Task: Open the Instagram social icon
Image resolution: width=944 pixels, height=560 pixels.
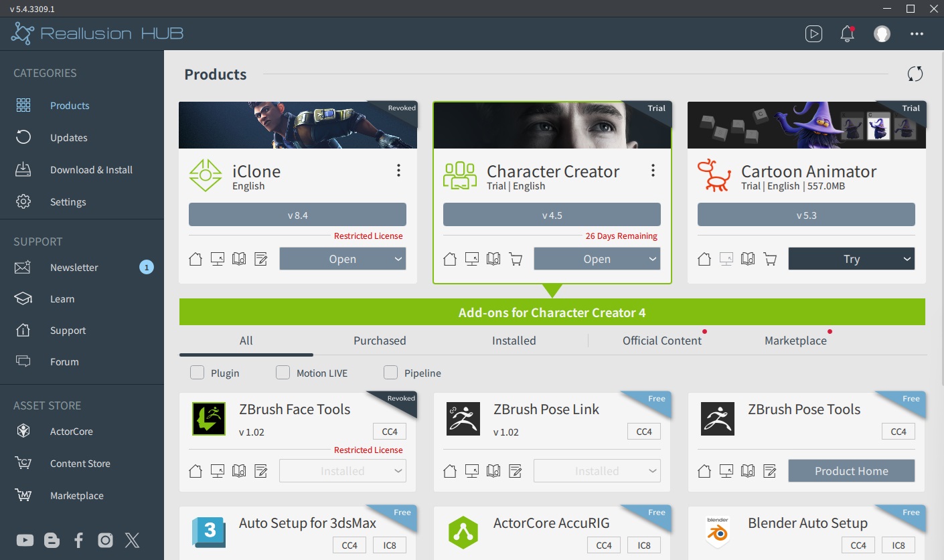Action: point(105,540)
